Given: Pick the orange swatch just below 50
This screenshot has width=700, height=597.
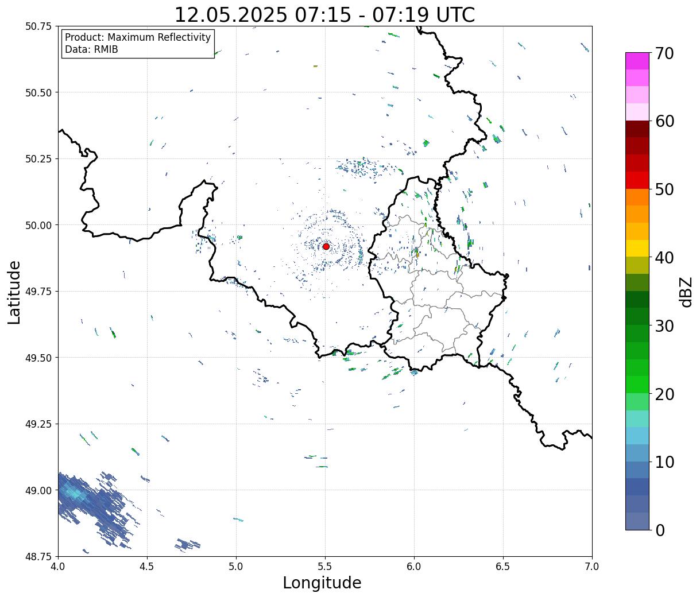Looking at the screenshot, I should coord(637,197).
